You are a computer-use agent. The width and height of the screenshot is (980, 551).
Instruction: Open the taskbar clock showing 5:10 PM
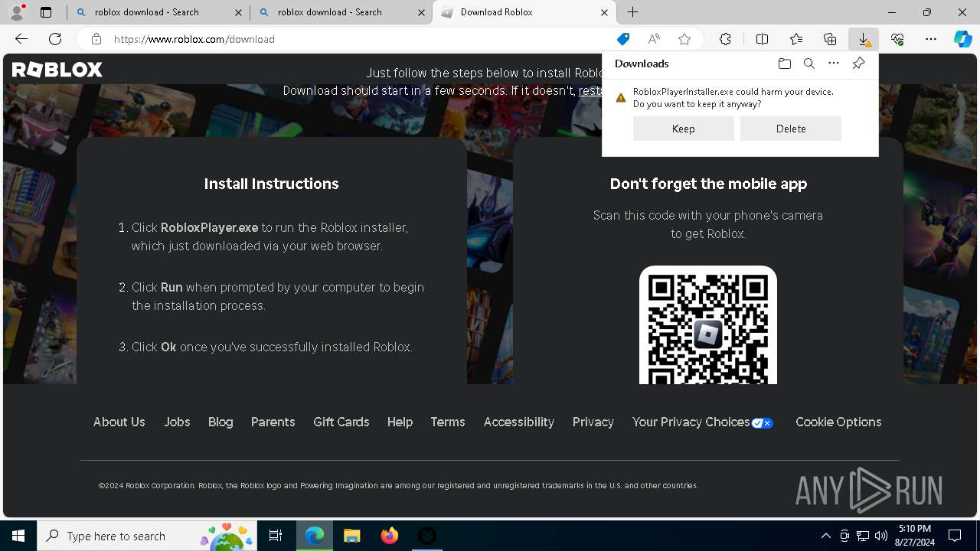click(916, 536)
